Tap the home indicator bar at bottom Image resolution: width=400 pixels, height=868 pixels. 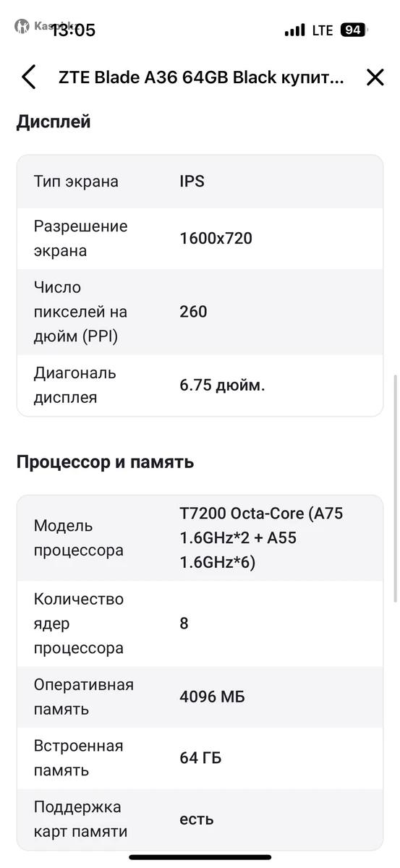[200, 858]
